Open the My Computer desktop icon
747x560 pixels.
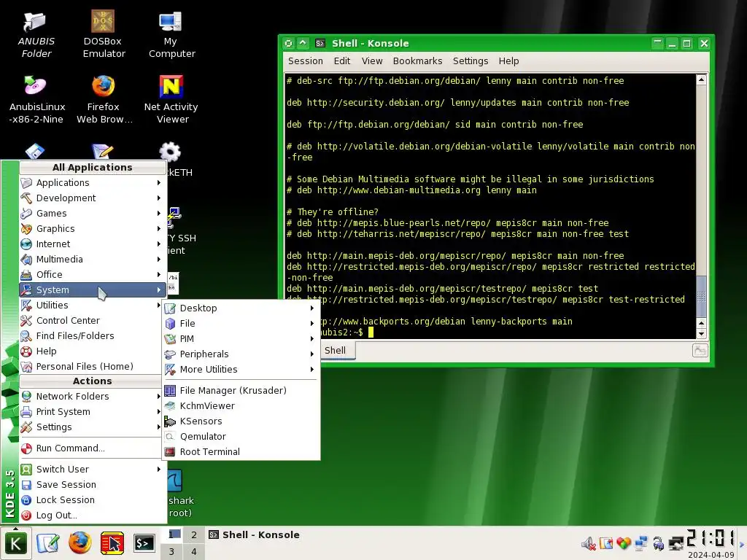[x=171, y=34]
